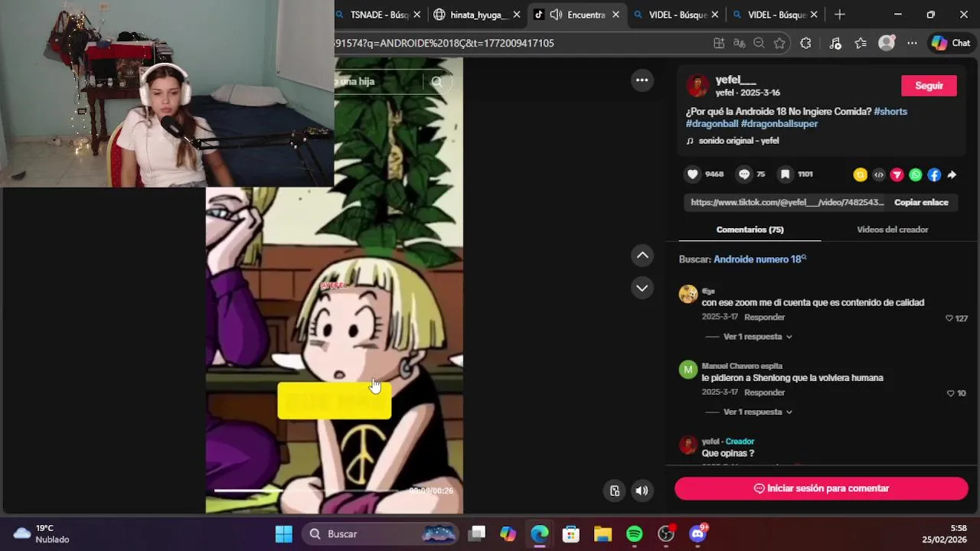
Task: Like Eje's comment with 127 likes
Action: click(x=949, y=318)
